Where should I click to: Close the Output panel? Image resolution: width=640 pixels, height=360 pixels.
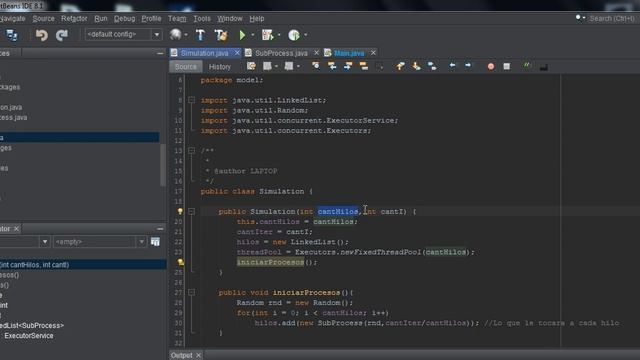tap(198, 356)
